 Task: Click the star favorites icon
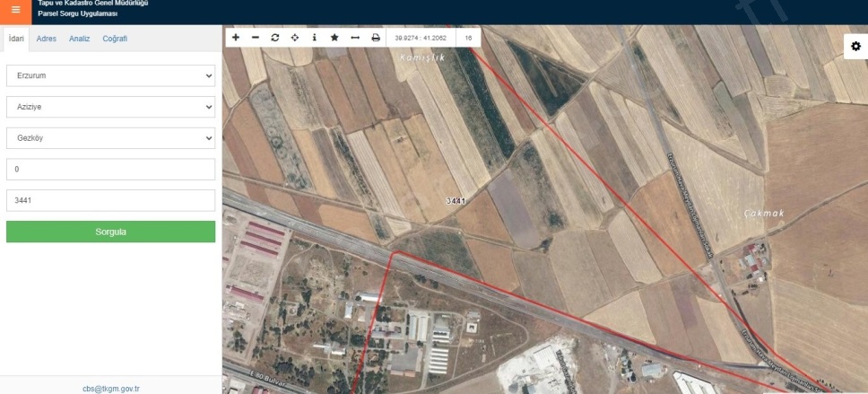pos(334,38)
